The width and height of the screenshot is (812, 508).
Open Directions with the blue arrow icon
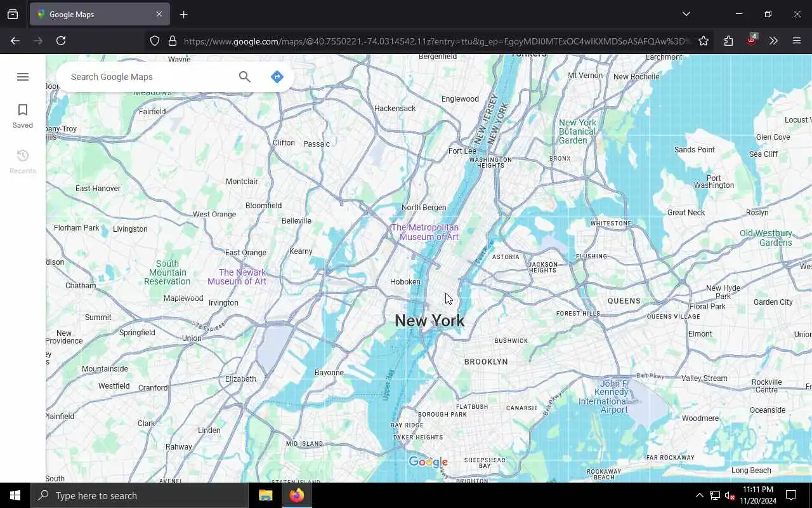[277, 77]
